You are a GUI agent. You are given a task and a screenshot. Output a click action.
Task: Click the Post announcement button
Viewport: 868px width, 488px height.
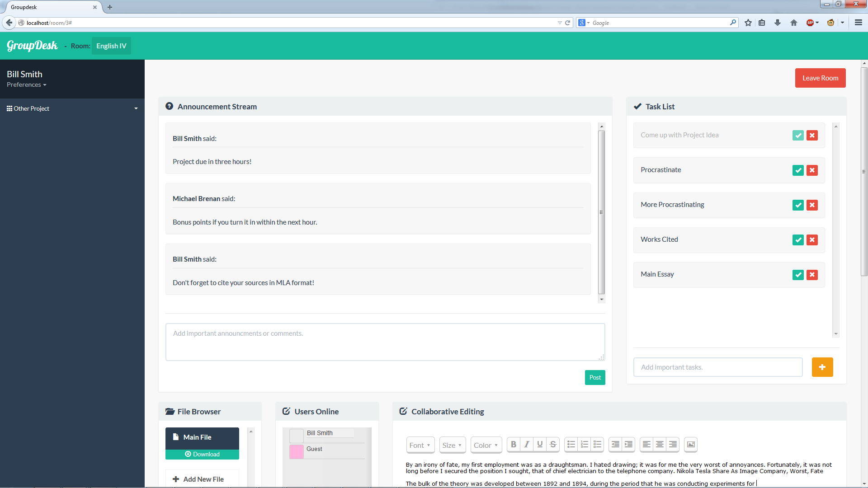click(x=594, y=378)
